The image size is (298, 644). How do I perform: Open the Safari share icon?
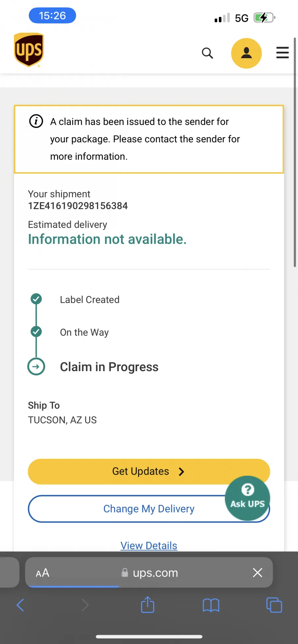coord(148,605)
